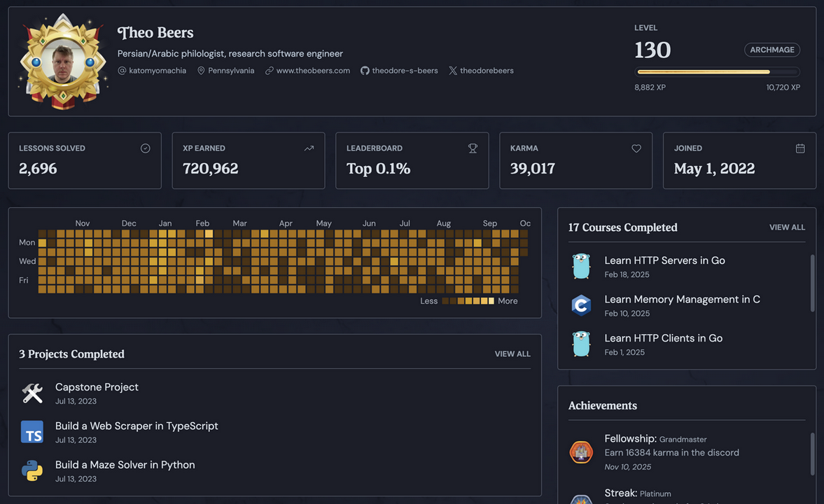
Task: Click C language icon for Memory Management course
Action: [x=581, y=304]
